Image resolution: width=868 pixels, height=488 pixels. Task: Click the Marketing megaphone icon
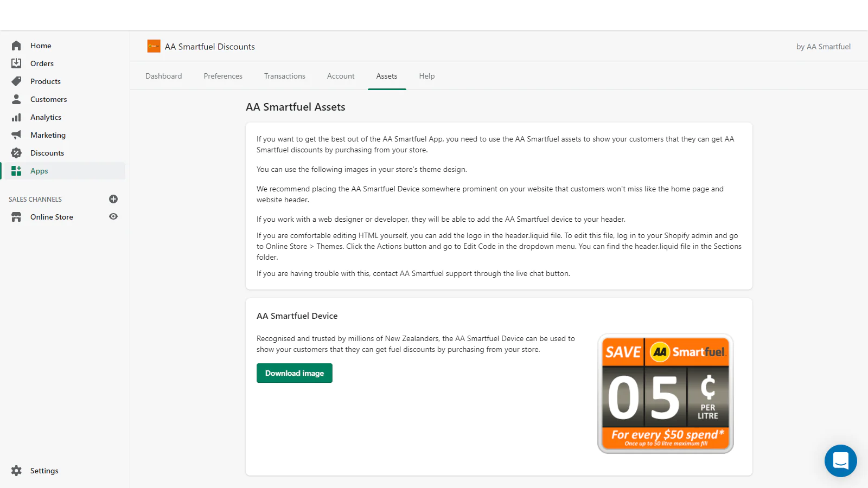[16, 135]
